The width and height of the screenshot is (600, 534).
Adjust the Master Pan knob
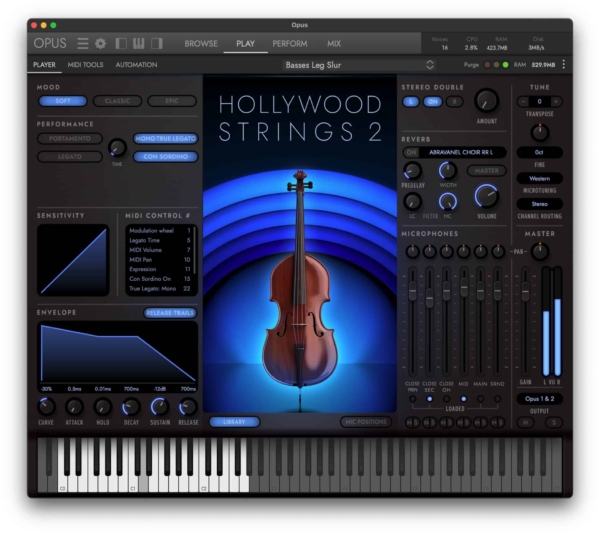pyautogui.click(x=540, y=252)
